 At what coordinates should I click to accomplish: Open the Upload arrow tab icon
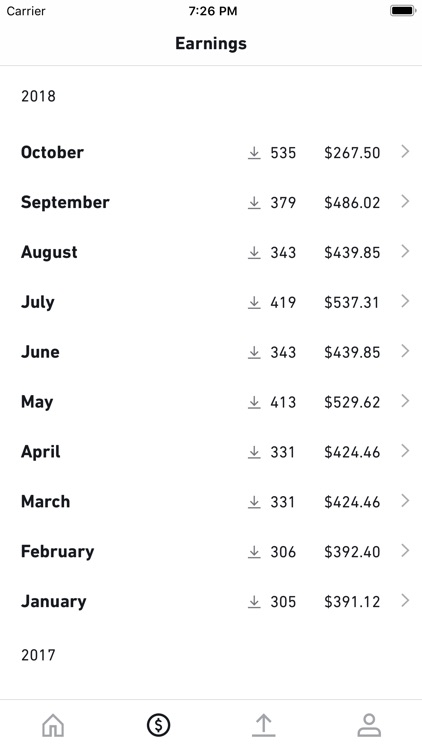click(x=263, y=725)
